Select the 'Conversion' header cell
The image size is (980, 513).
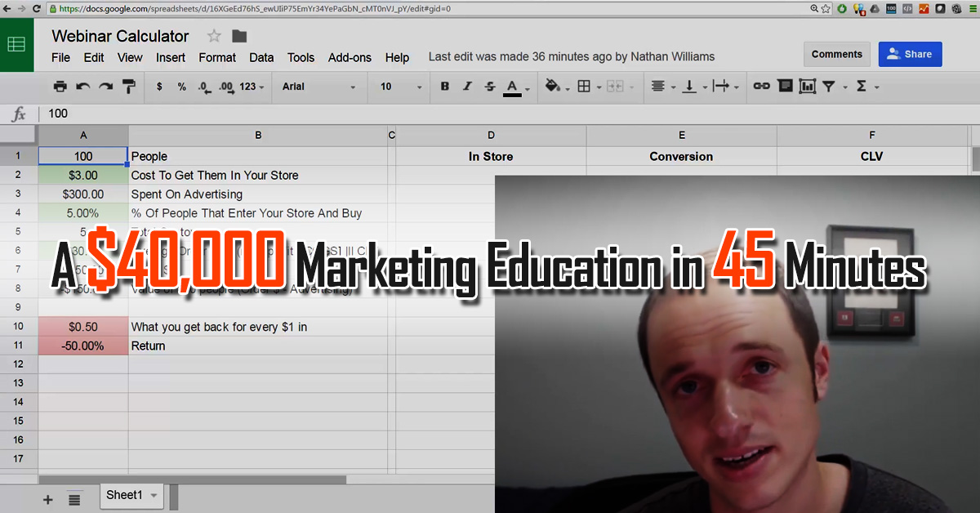[x=681, y=156]
